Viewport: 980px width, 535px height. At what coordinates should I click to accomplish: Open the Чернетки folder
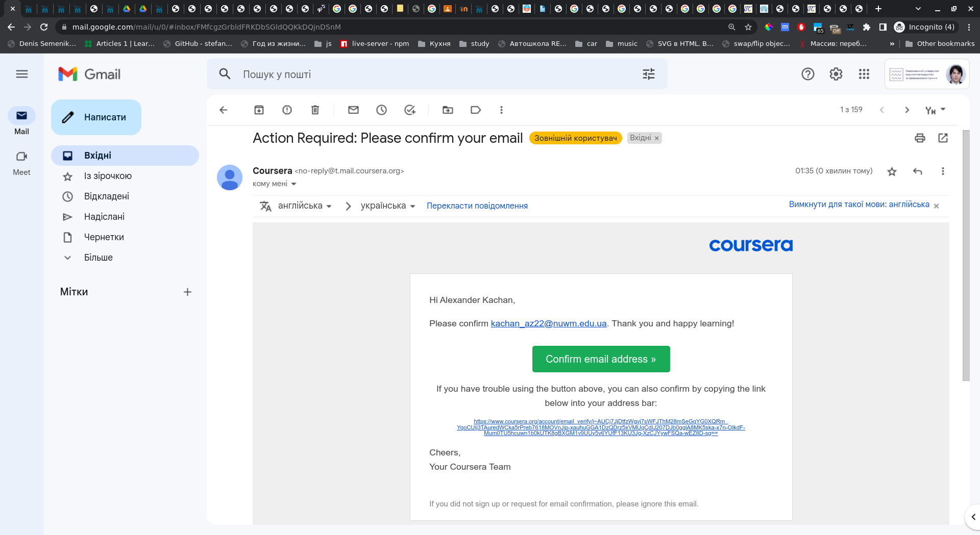[104, 237]
